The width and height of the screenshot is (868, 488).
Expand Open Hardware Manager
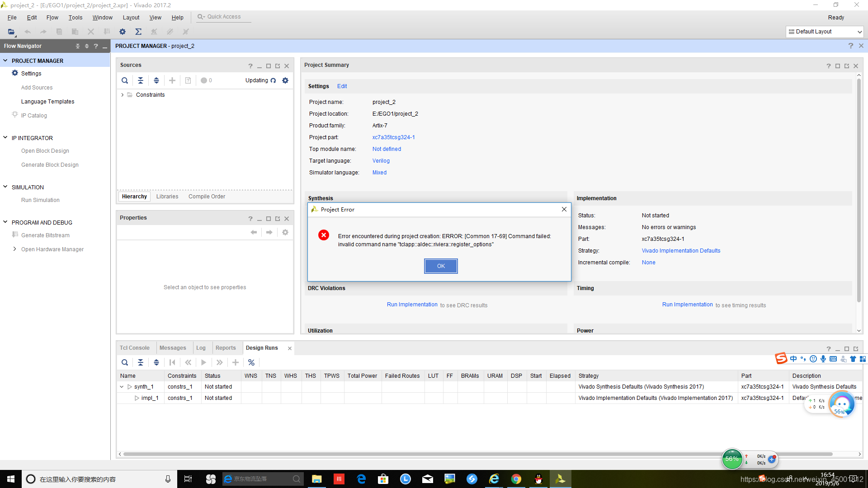pos(15,249)
